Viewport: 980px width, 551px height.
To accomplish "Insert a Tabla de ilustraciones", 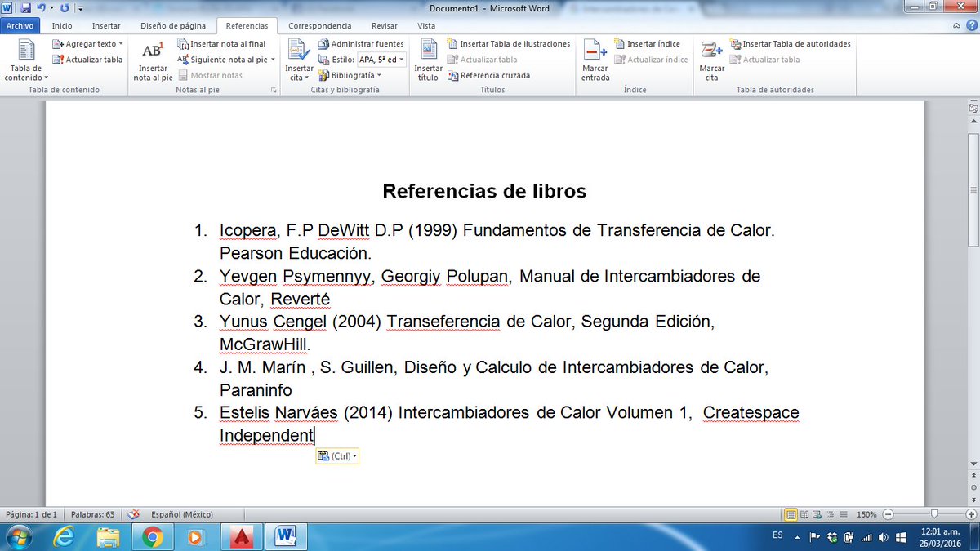I will click(509, 44).
